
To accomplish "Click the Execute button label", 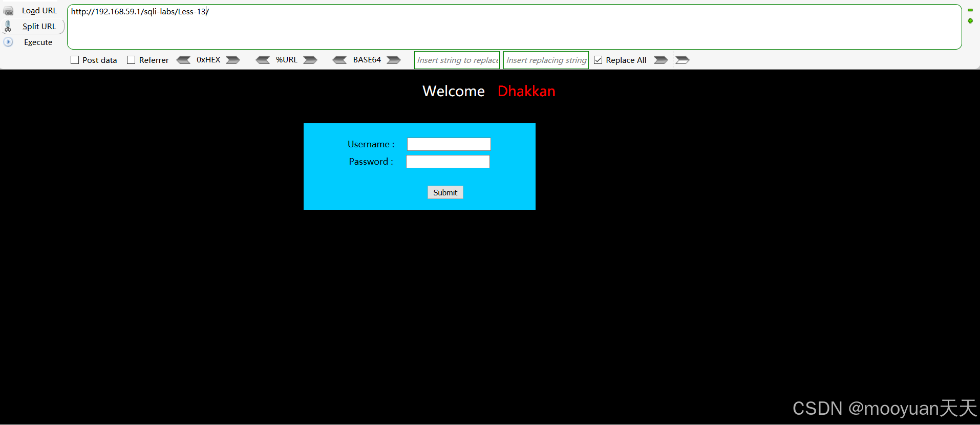I will click(x=38, y=42).
